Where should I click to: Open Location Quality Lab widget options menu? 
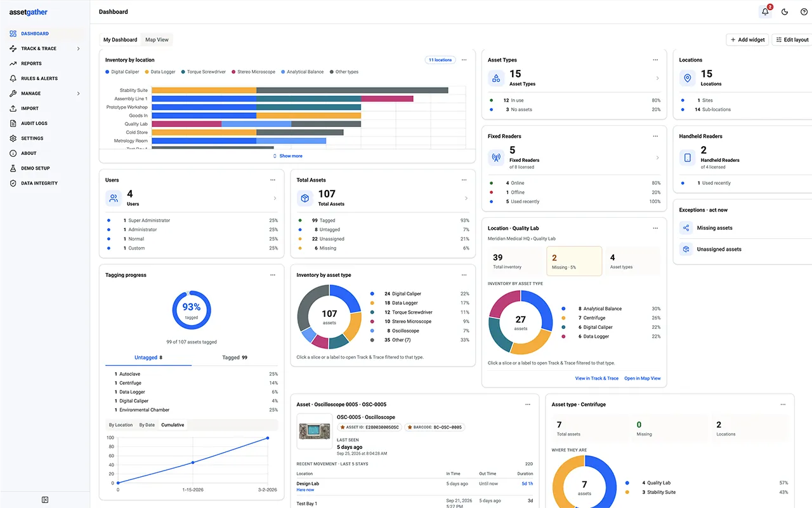[655, 228]
